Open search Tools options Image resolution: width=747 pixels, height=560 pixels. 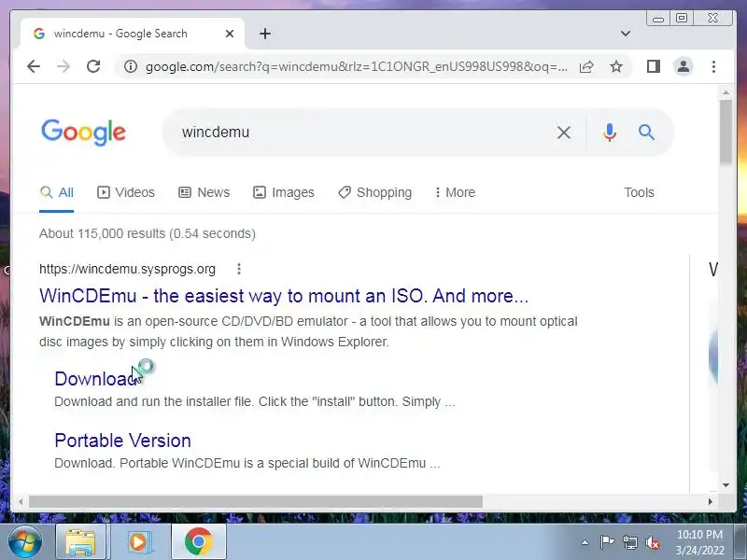(x=639, y=192)
